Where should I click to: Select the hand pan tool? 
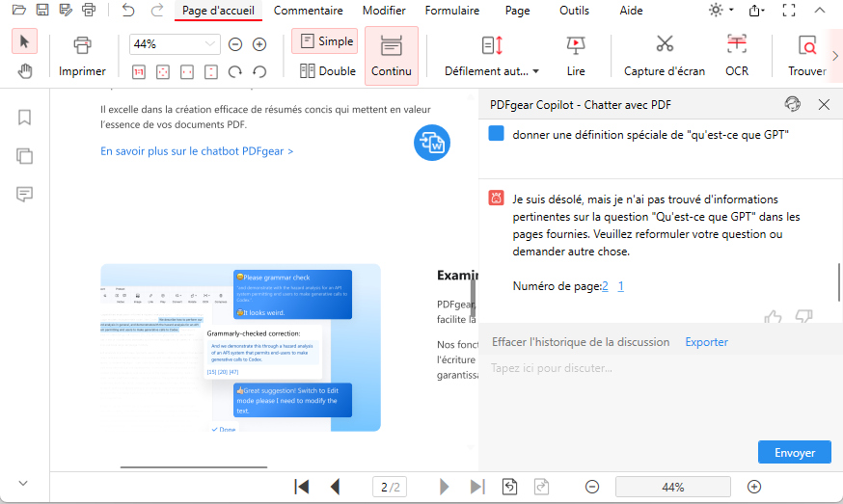[x=24, y=71]
